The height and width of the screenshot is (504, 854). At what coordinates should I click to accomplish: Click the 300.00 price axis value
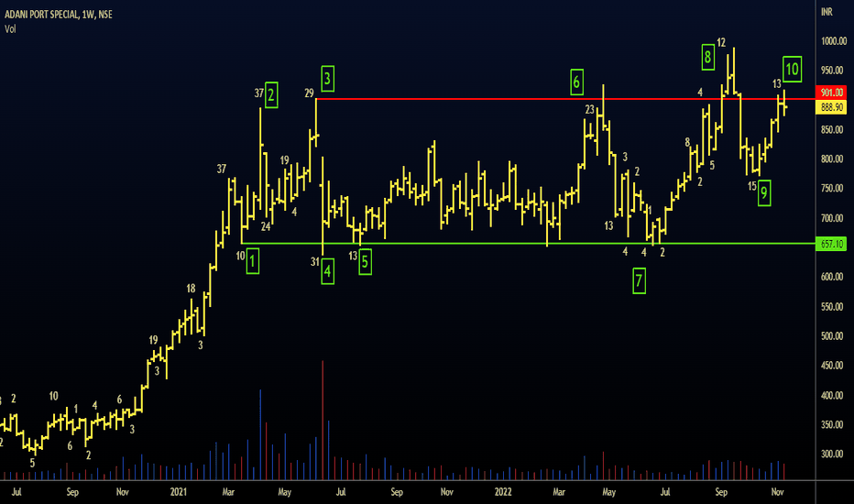pos(834,454)
